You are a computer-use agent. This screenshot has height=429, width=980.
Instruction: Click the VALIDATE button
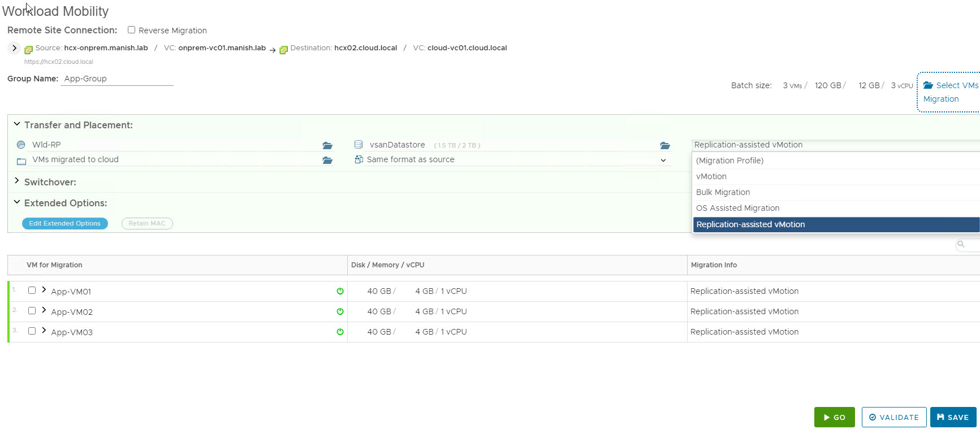893,417
